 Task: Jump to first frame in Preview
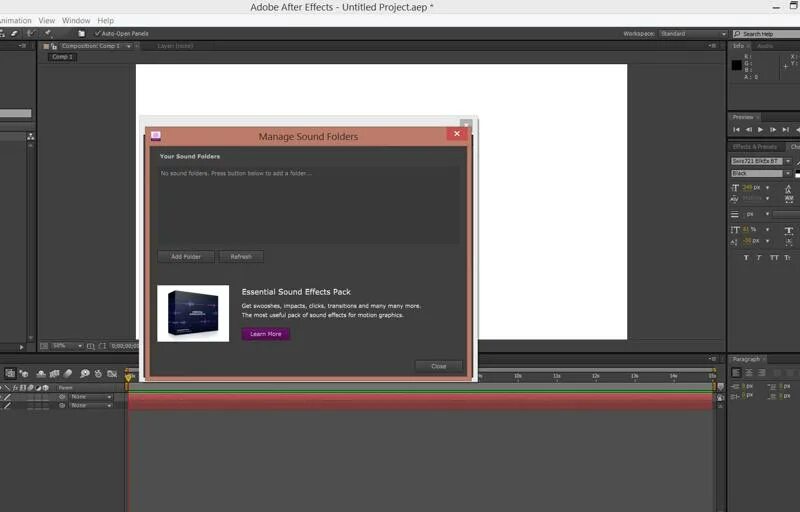pos(736,130)
